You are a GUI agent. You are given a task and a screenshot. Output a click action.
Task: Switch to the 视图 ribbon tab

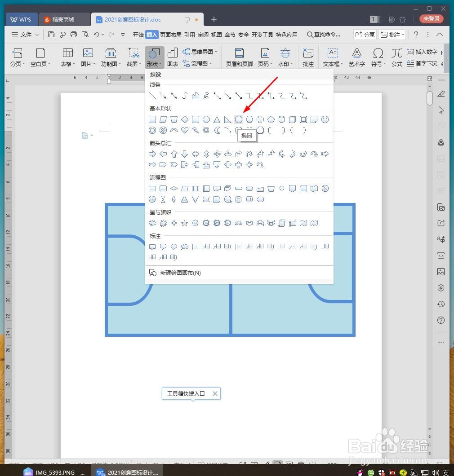[x=216, y=35]
